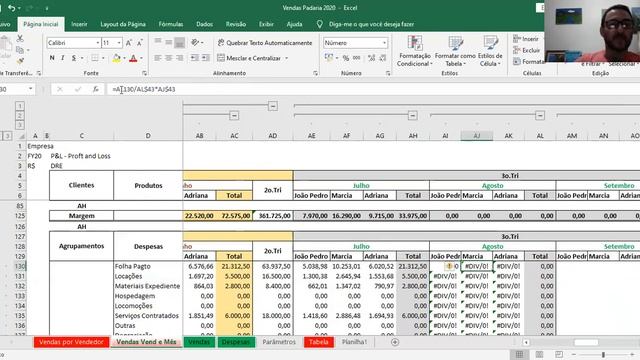This screenshot has width=640, height=360.
Task: Open the Número format dropdown
Action: click(384, 43)
